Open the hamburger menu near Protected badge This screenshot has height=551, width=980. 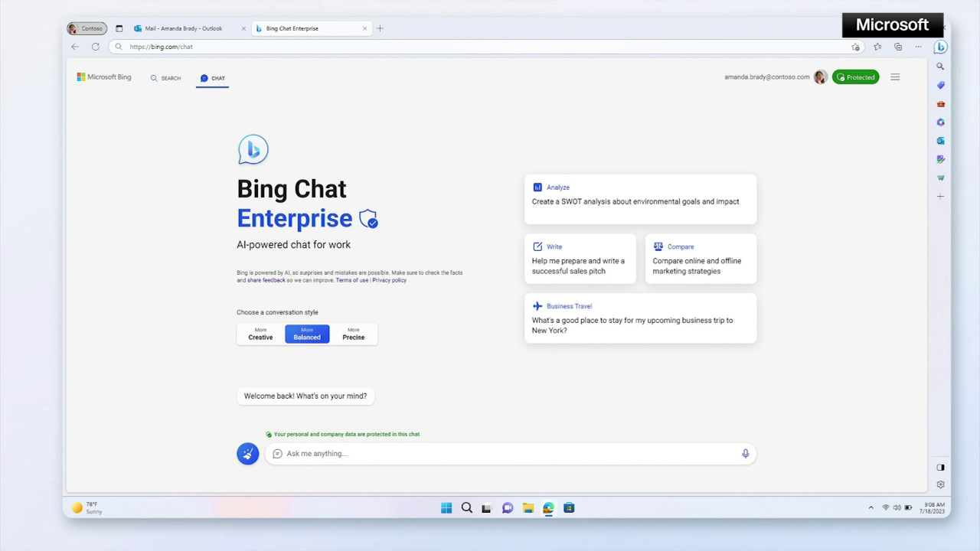point(895,77)
